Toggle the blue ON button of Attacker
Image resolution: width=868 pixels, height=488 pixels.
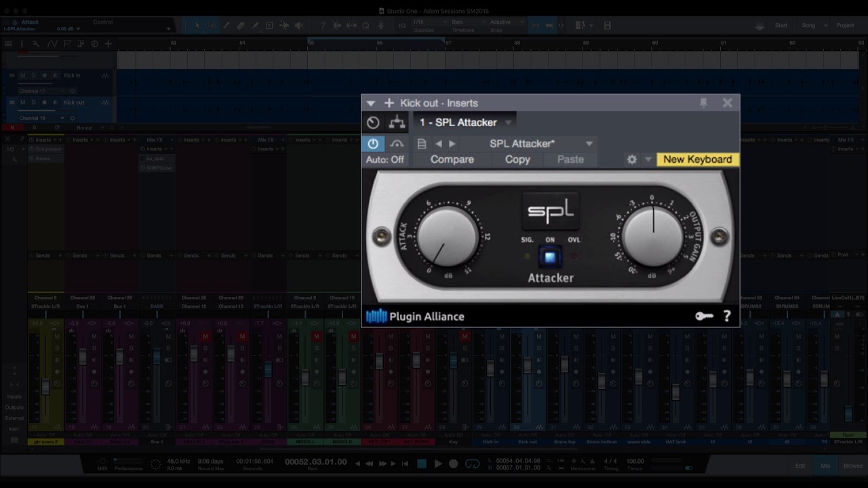click(x=550, y=258)
